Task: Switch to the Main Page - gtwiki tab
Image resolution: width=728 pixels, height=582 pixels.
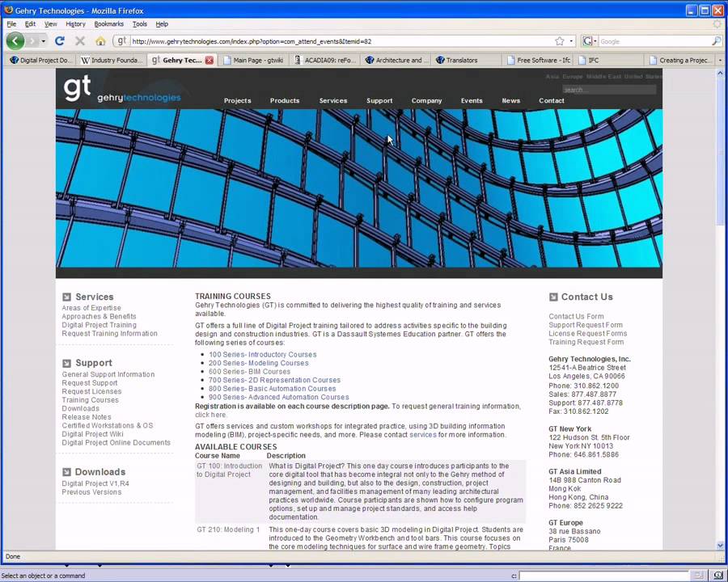Action: click(x=253, y=60)
